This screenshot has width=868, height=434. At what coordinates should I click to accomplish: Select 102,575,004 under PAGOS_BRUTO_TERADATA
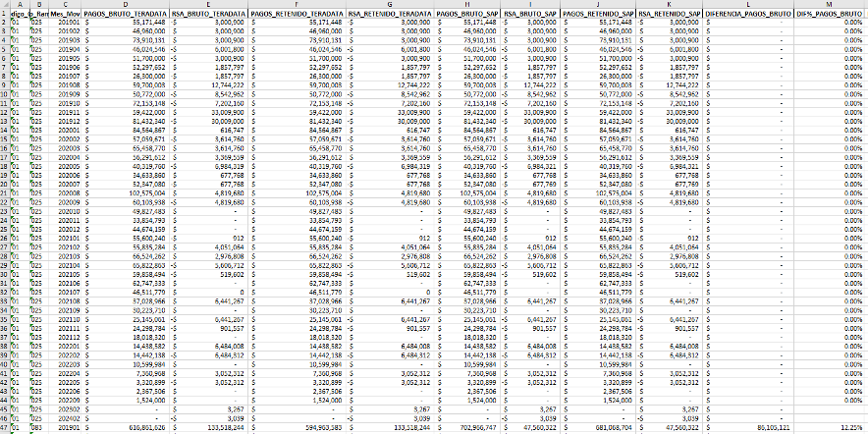pyautogui.click(x=127, y=192)
